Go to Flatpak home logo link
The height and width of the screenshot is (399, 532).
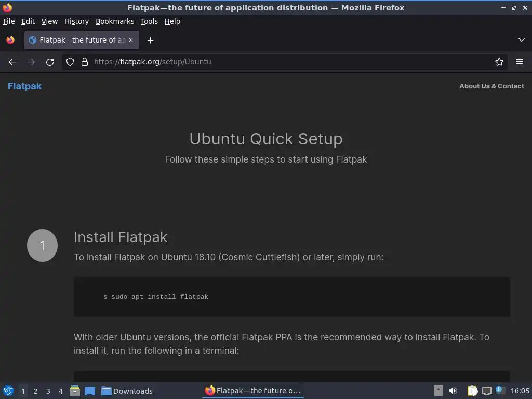[x=25, y=86]
